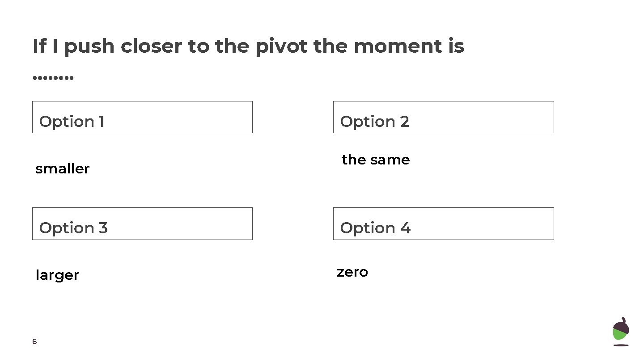Click the slide title about the pivot moment
644x362 pixels.
[x=248, y=46]
